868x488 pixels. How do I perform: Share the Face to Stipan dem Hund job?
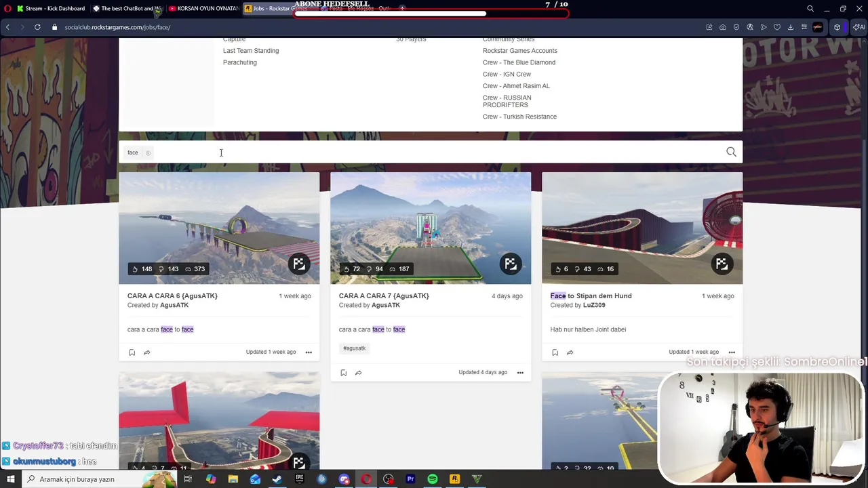point(570,352)
